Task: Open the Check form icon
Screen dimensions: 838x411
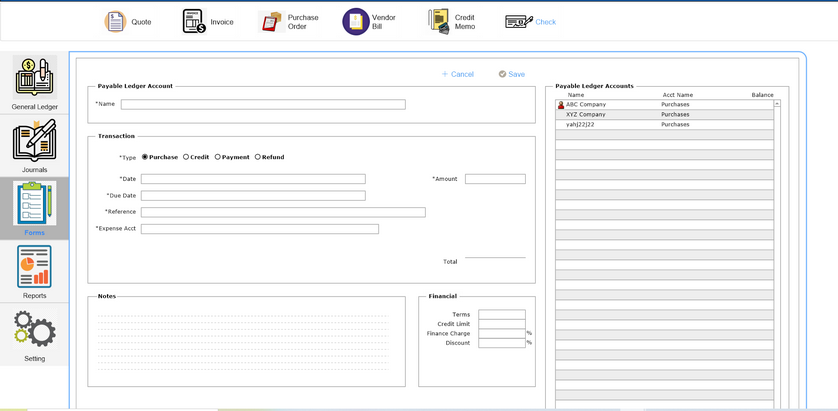Action: pos(519,22)
